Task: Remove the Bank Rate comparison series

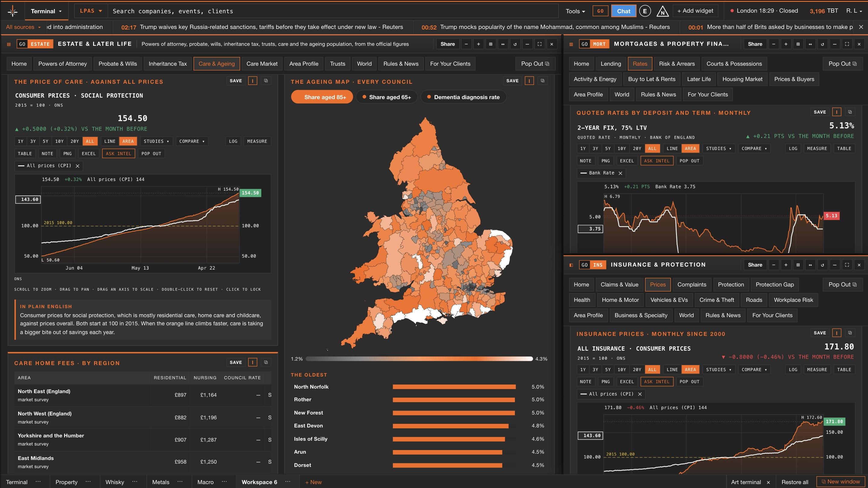Action: (x=620, y=173)
